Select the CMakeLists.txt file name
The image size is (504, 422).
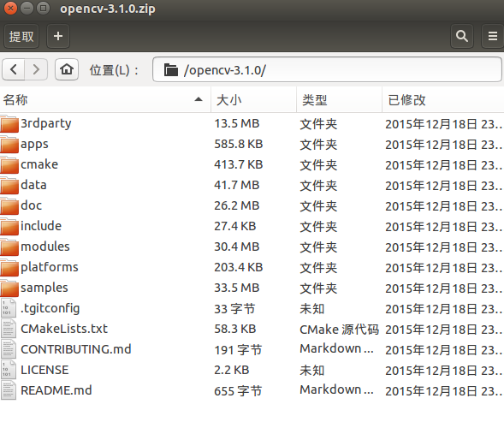coord(64,329)
